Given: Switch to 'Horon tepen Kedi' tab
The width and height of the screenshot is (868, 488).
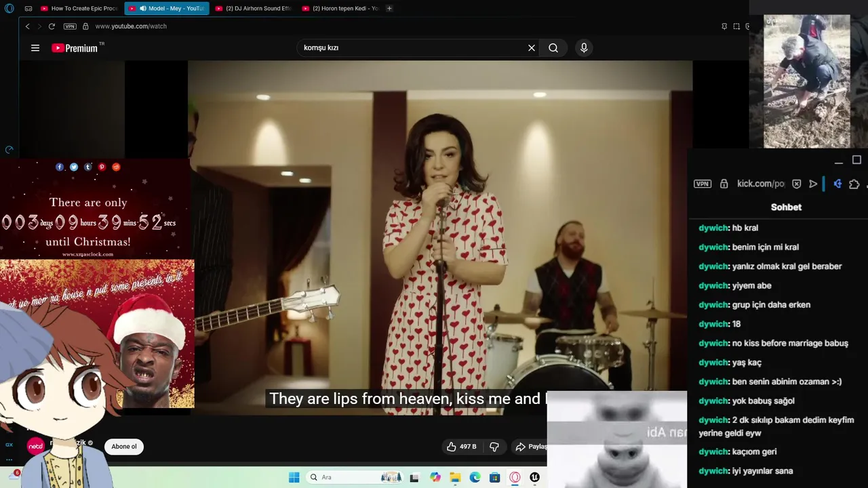Looking at the screenshot, I should click(x=340, y=8).
